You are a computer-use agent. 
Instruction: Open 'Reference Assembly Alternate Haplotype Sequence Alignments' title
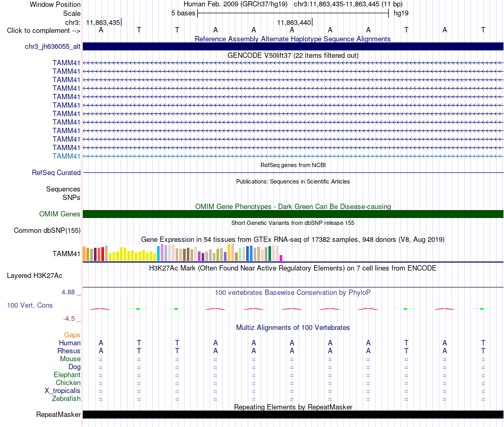pos(292,39)
